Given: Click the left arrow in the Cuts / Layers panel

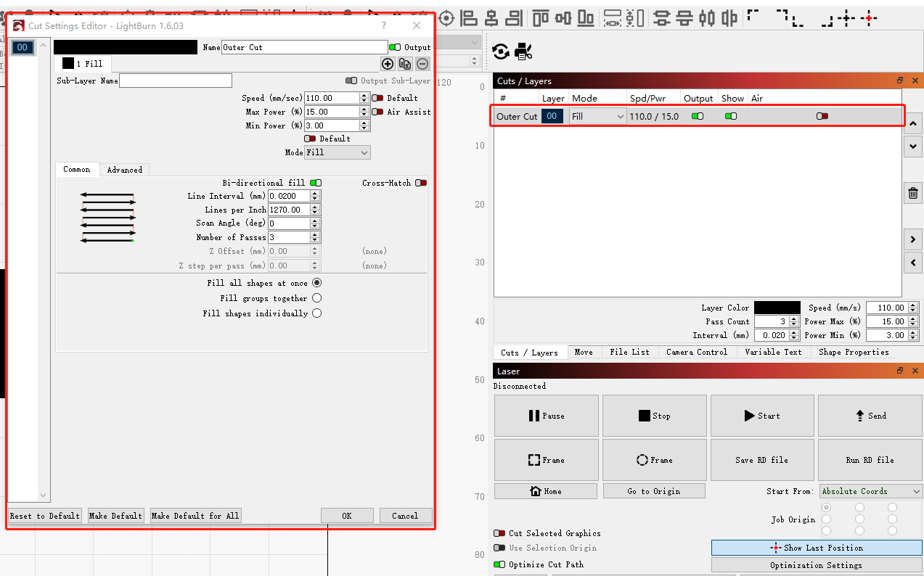Looking at the screenshot, I should click(913, 263).
